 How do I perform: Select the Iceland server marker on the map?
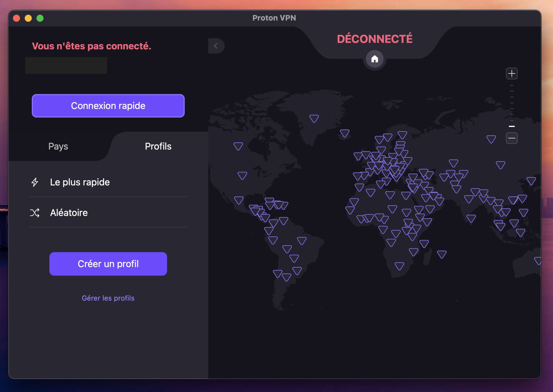point(345,133)
